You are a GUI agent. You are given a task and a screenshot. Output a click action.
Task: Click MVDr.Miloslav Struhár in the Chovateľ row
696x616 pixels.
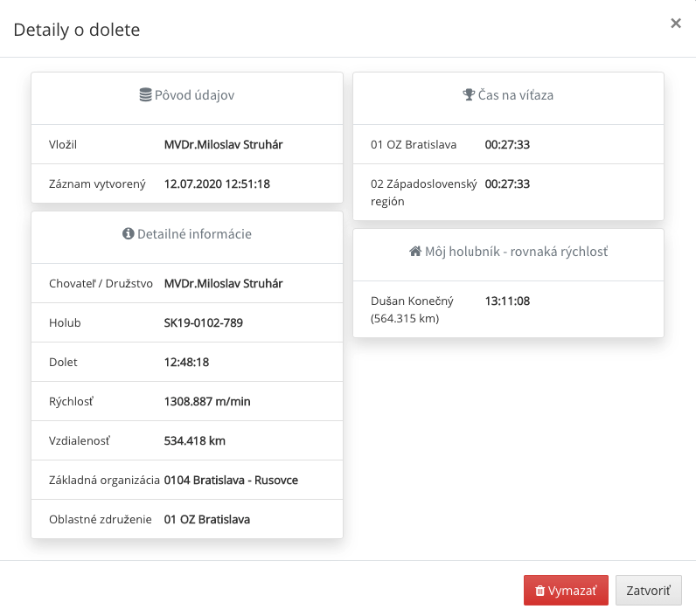point(223,283)
